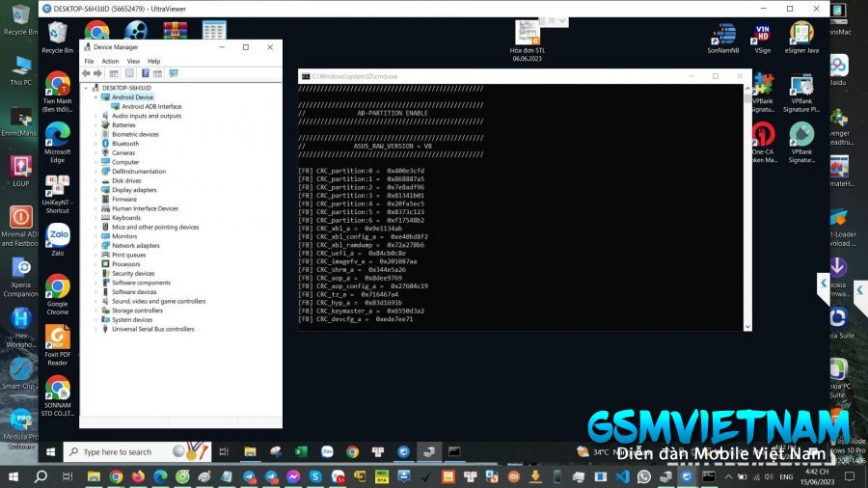Open VPBank Signature Pl... desktop icon
The width and height of the screenshot is (868, 488).
(801, 93)
